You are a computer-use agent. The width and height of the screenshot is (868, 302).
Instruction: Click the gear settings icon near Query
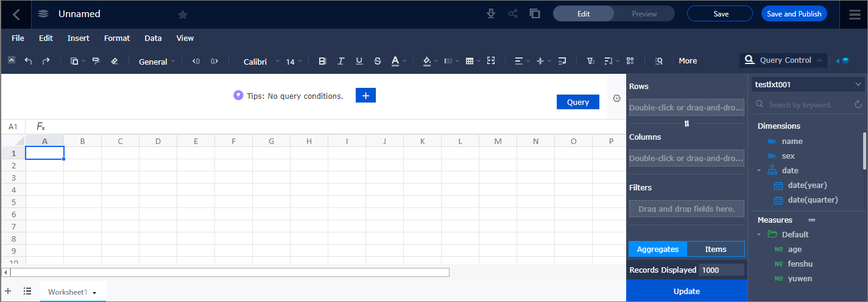[616, 98]
